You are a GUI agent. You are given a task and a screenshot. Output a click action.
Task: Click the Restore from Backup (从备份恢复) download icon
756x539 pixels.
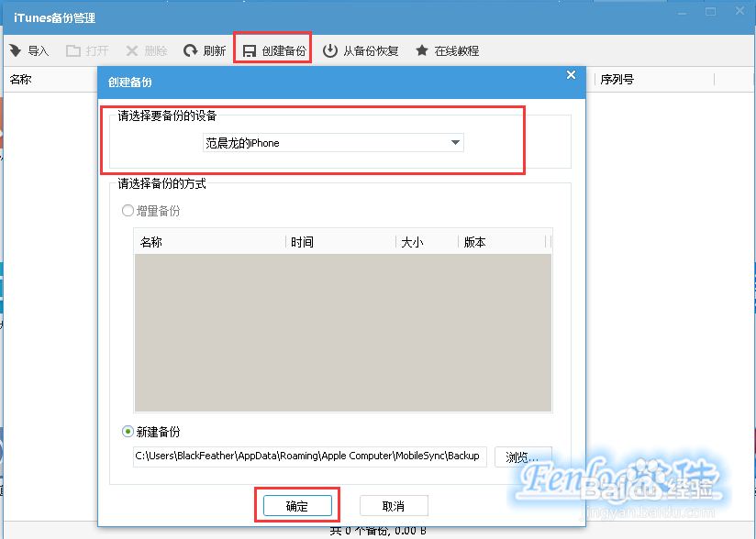click(330, 50)
